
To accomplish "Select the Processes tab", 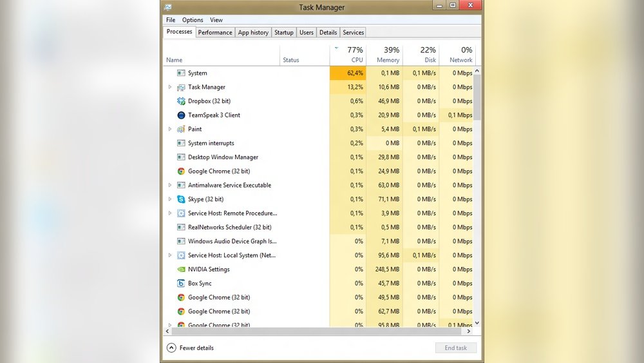I will point(179,32).
